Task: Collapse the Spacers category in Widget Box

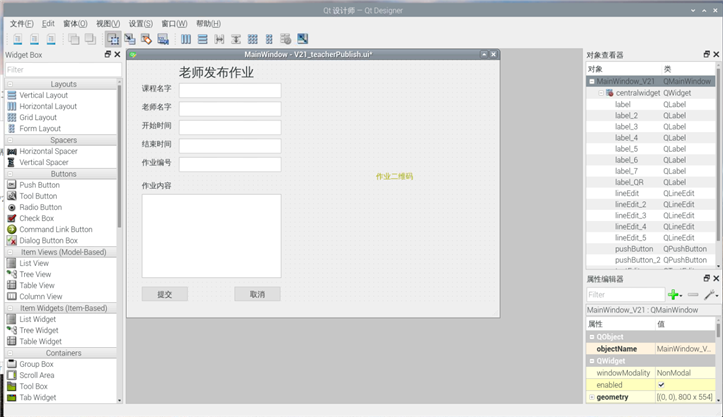Action: (x=10, y=140)
